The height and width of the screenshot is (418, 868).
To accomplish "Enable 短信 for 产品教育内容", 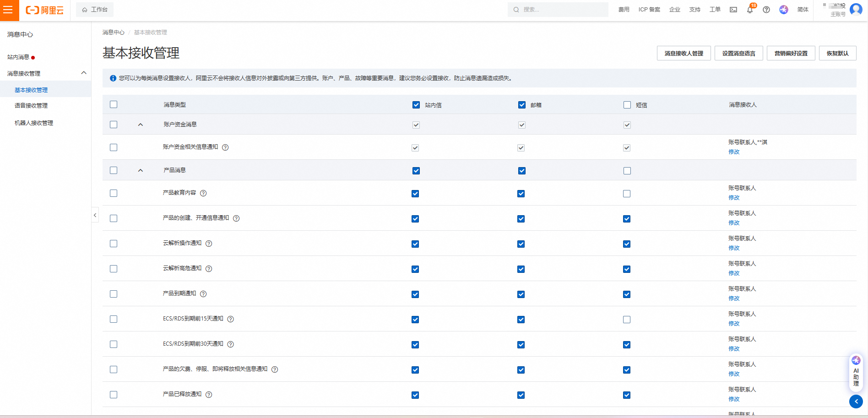I will pos(627,194).
